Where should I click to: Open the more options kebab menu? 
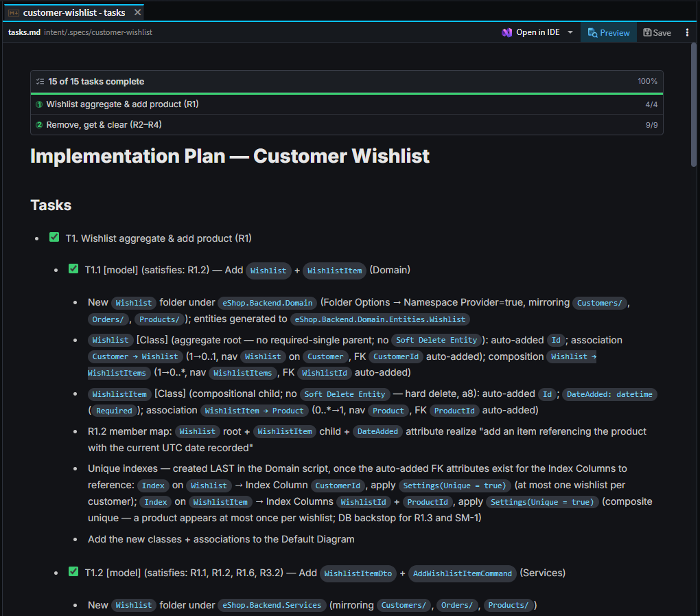click(687, 32)
